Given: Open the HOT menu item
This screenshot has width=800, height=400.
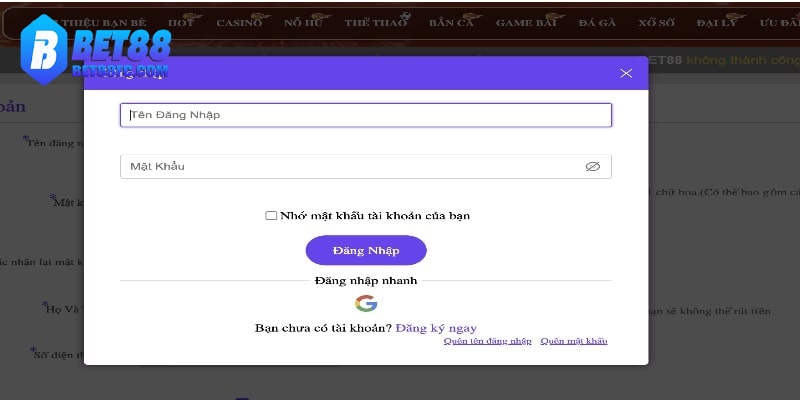Looking at the screenshot, I should [x=181, y=22].
